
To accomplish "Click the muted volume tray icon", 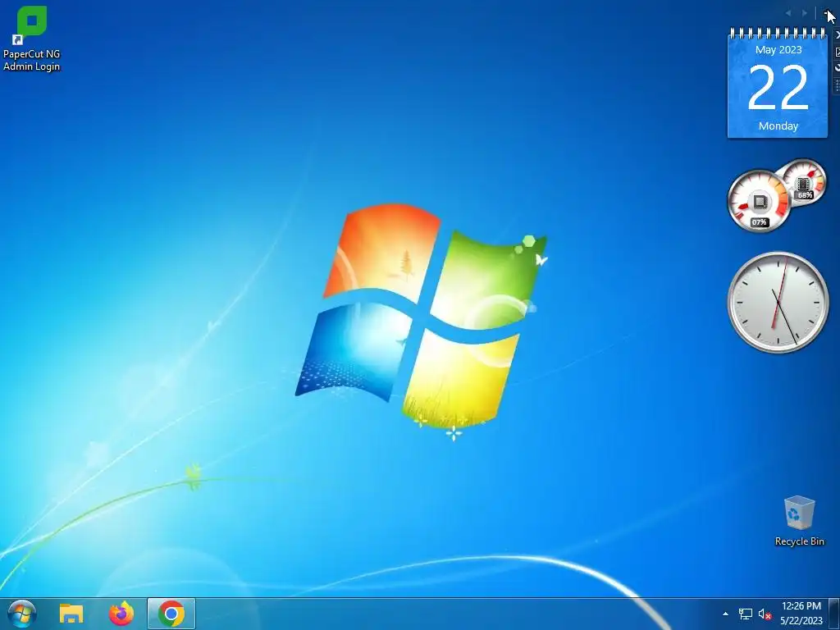I will 765,614.
